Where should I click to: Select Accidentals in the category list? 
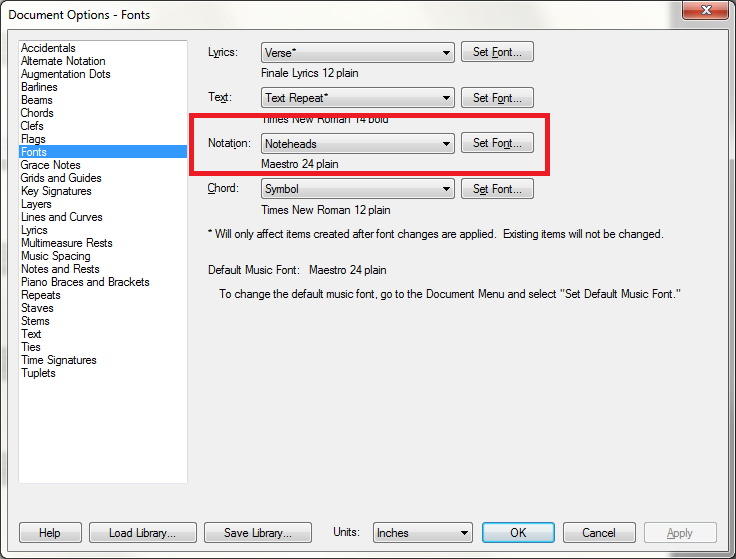coord(48,48)
